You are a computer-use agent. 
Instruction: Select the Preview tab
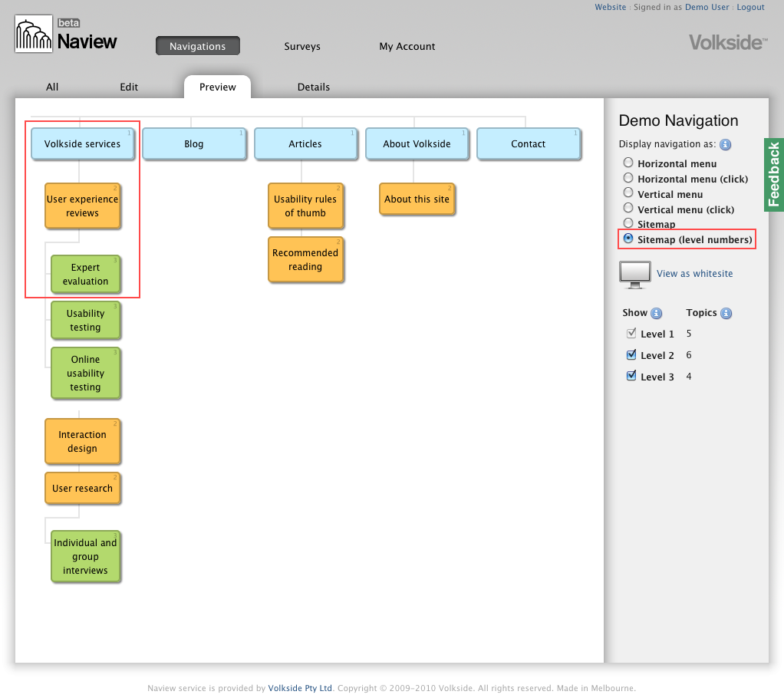pos(218,87)
